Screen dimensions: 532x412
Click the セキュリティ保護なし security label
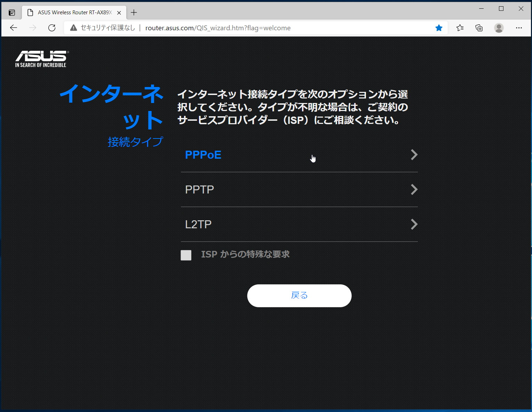click(108, 28)
